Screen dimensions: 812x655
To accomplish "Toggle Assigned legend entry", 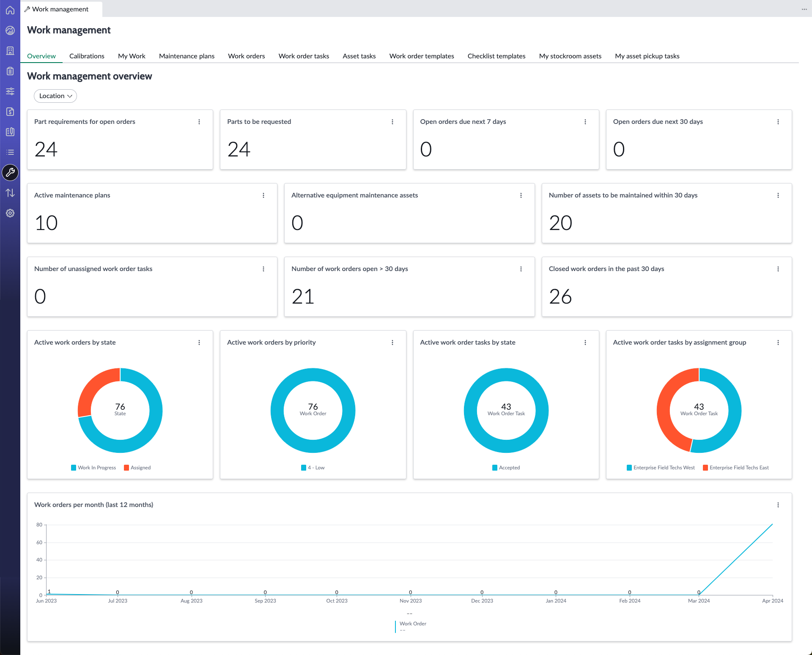I will point(137,468).
